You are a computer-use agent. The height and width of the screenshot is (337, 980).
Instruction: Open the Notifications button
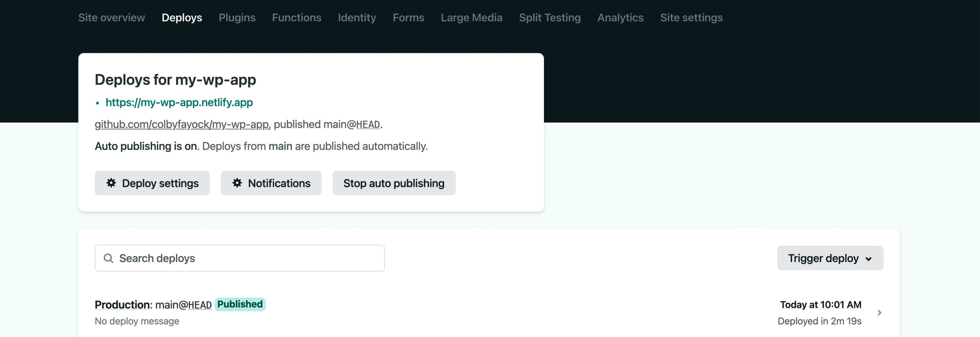coord(271,183)
